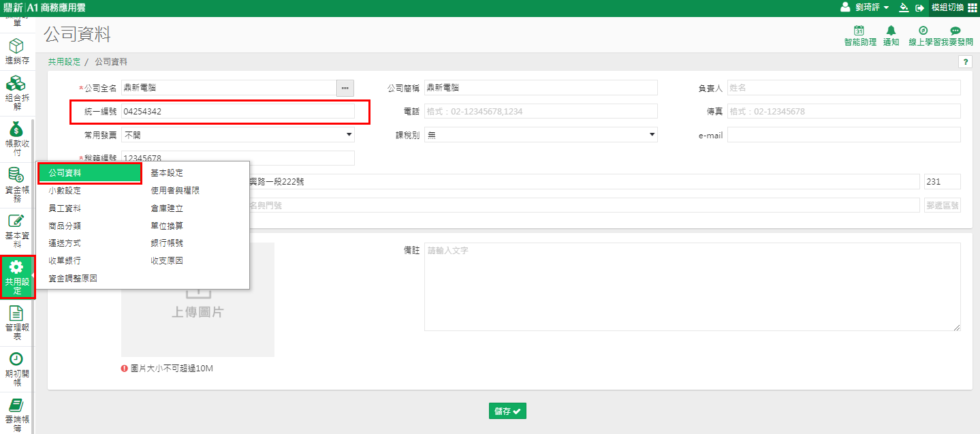This screenshot has height=434, width=980.
Task: Open 組合拆解 in the sidebar
Action: tap(17, 93)
